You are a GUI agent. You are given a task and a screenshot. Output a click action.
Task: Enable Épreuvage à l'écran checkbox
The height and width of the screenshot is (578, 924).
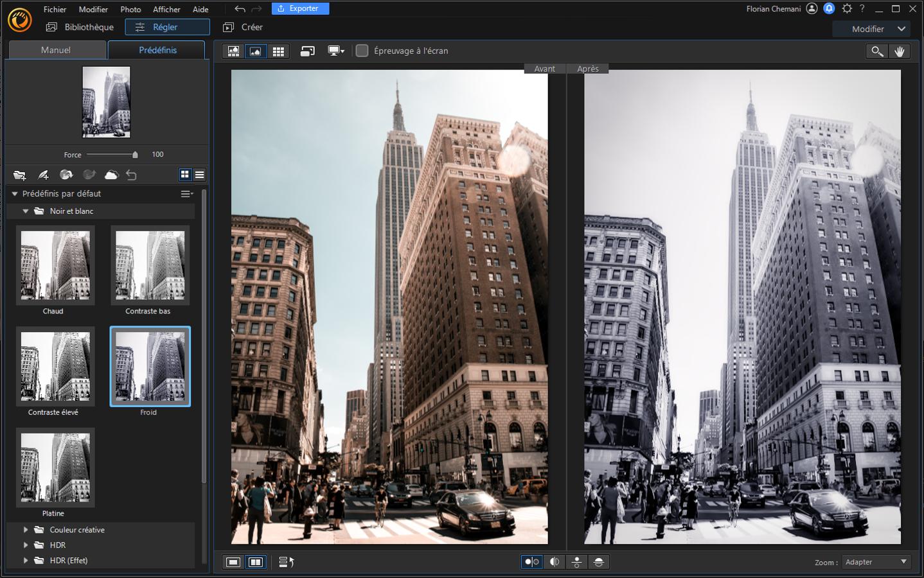pos(362,51)
